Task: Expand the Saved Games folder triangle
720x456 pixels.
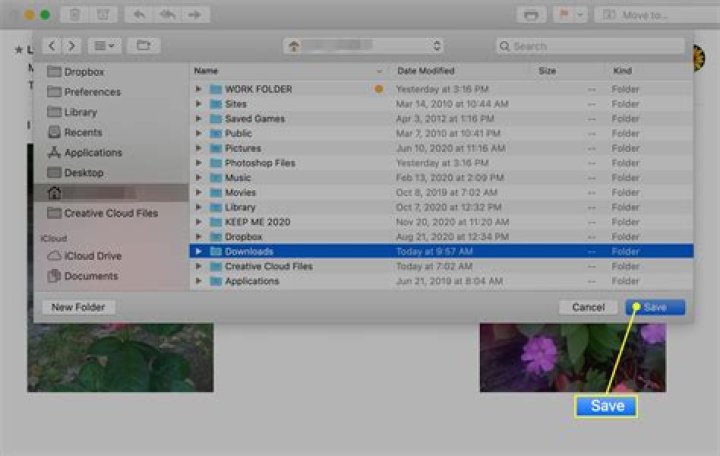Action: tap(198, 118)
